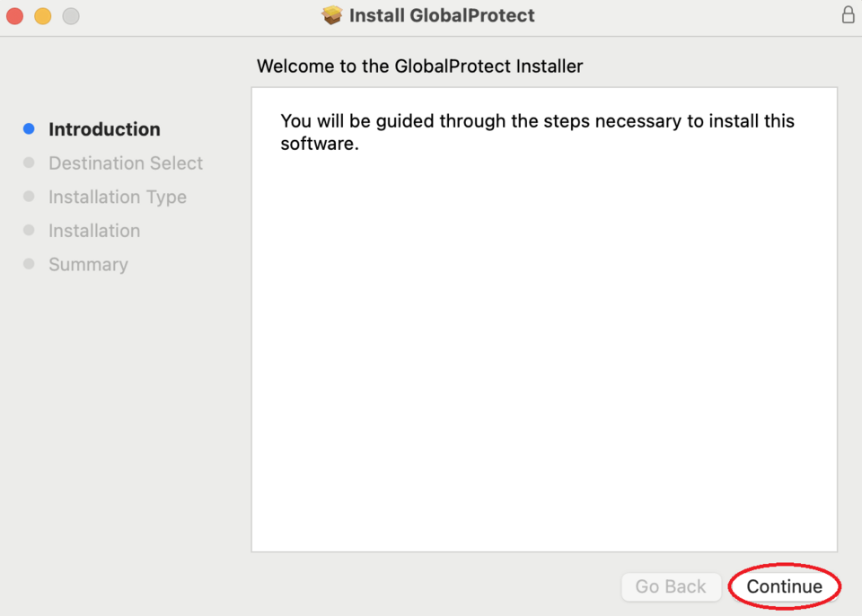Viewport: 862px width, 616px height.
Task: Open the Summary step in sidebar
Action: coord(88,265)
